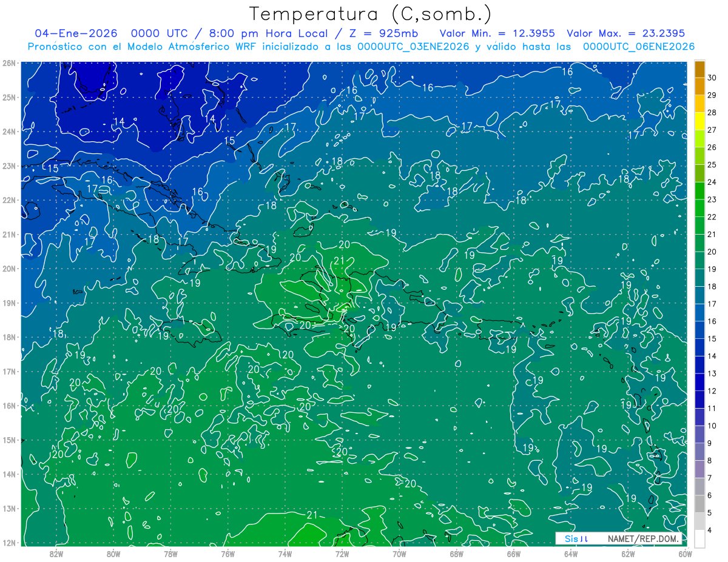The image size is (728, 562).
Task: Click latitude axis label 26N
Action: (x=8, y=63)
